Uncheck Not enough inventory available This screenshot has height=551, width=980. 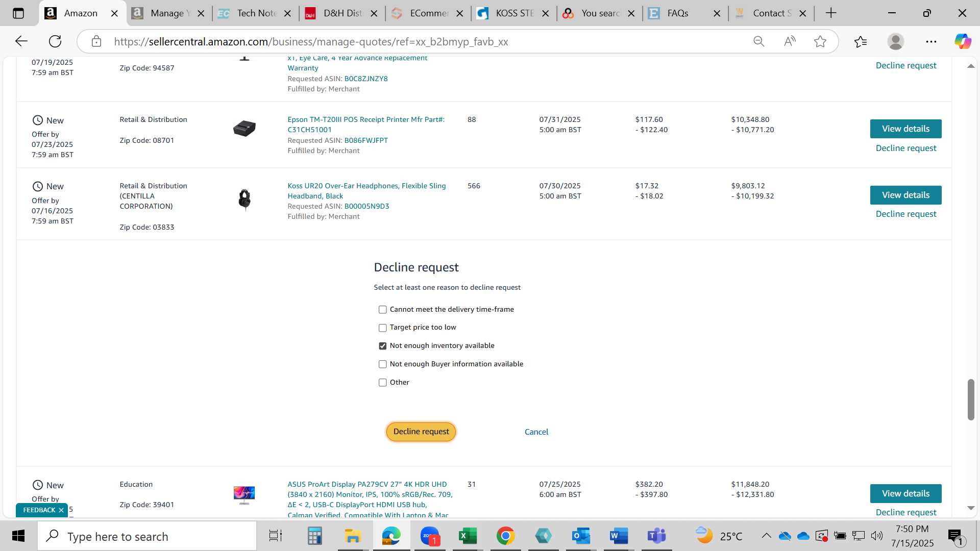click(383, 346)
